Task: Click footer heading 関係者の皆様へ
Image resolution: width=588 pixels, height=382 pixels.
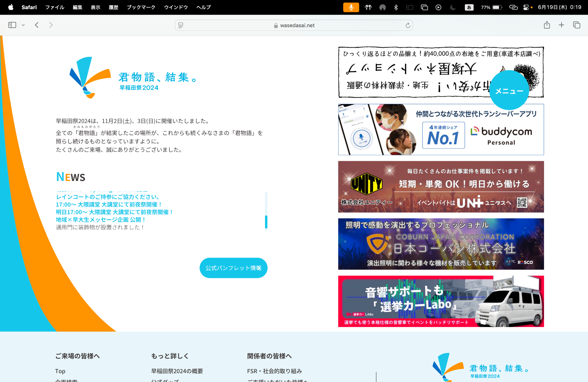Action: (269, 356)
